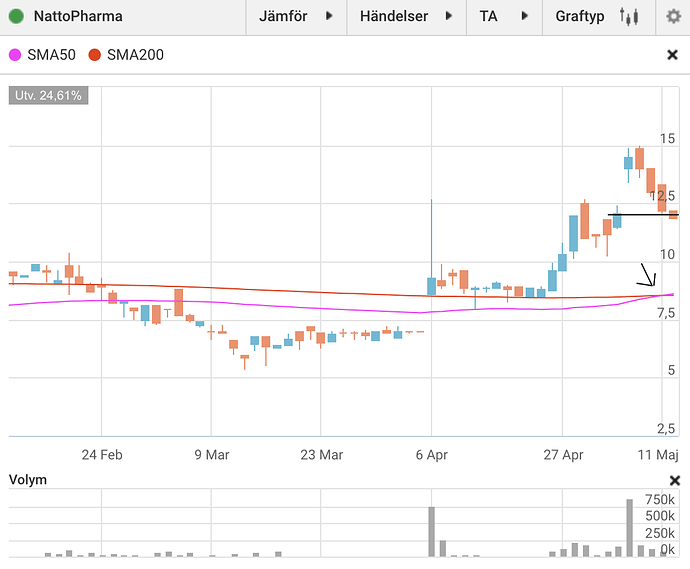The image size is (690, 569).
Task: Open the Graftyp selector
Action: 598,17
